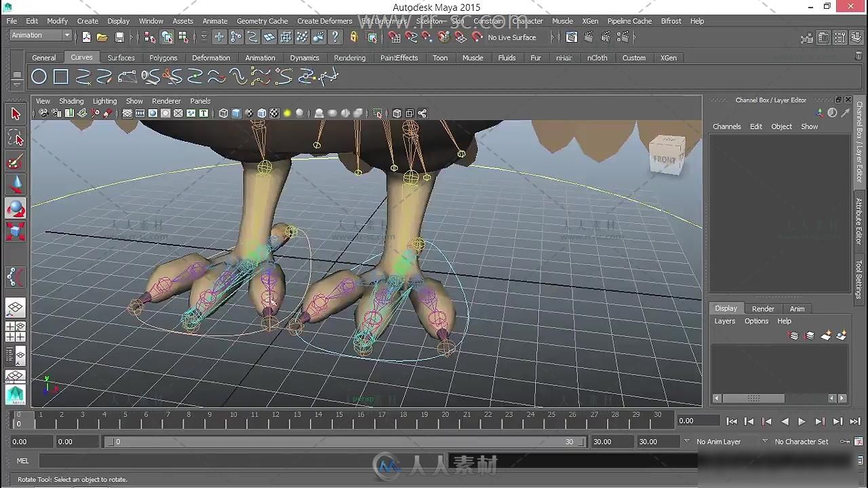This screenshot has height=488, width=868.
Task: Activate the Rotate tool in toolbox
Action: tap(16, 208)
